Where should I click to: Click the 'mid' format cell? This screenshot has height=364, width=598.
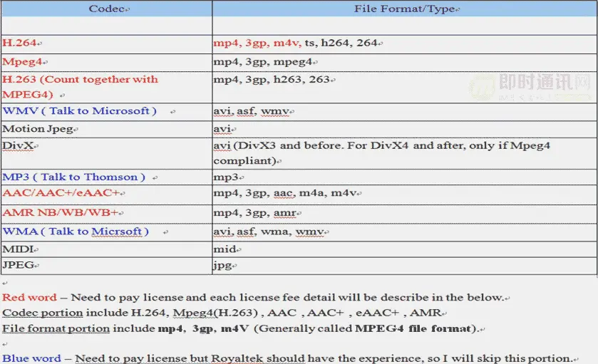coord(405,249)
